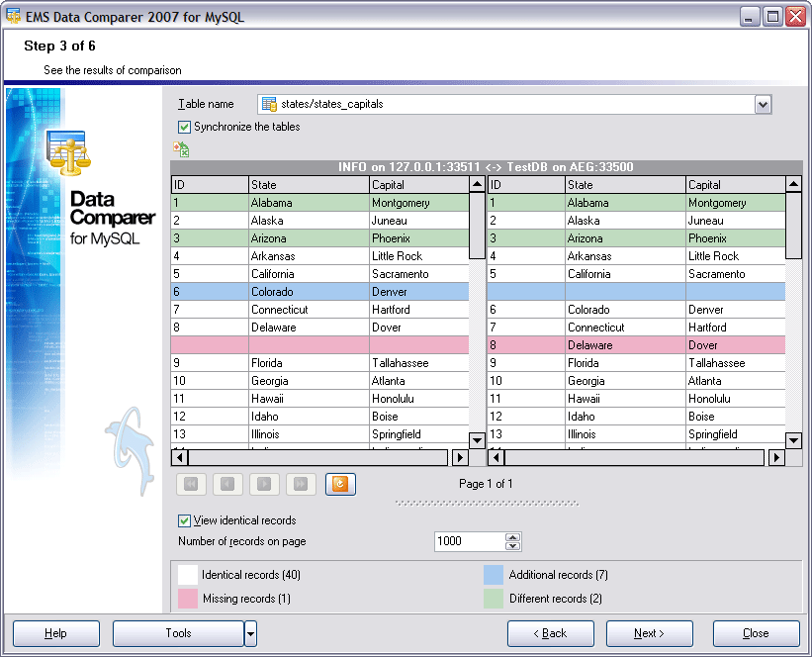Uncheck Synchronize the tables checkbox

[184, 127]
